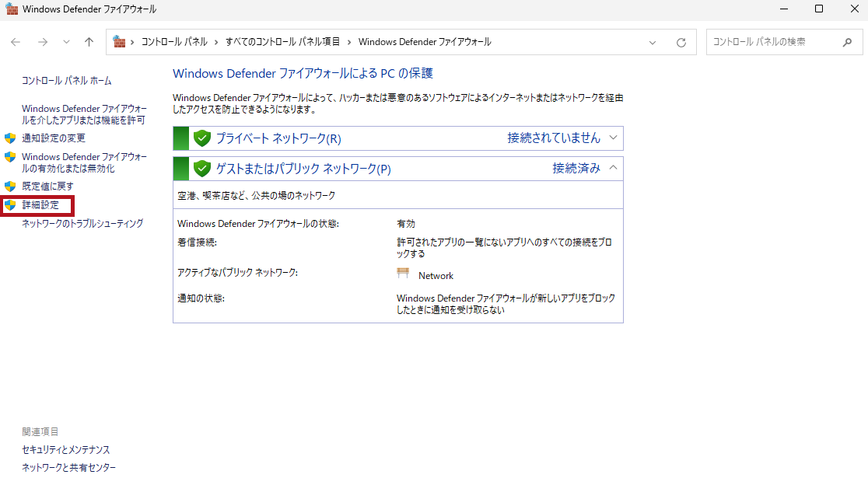Click the プライベート ネットワーク(R) heading
The height and width of the screenshot is (485, 868).
278,138
